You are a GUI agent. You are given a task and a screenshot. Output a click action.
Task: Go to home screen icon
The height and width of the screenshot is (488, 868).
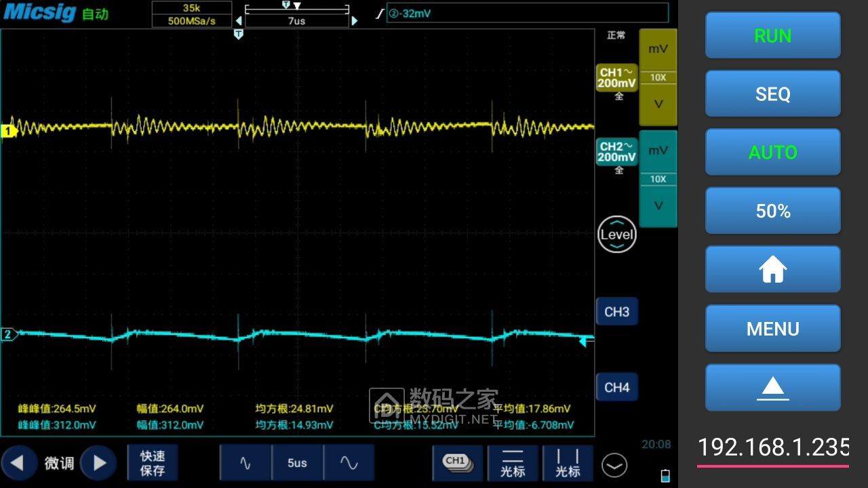tap(772, 269)
